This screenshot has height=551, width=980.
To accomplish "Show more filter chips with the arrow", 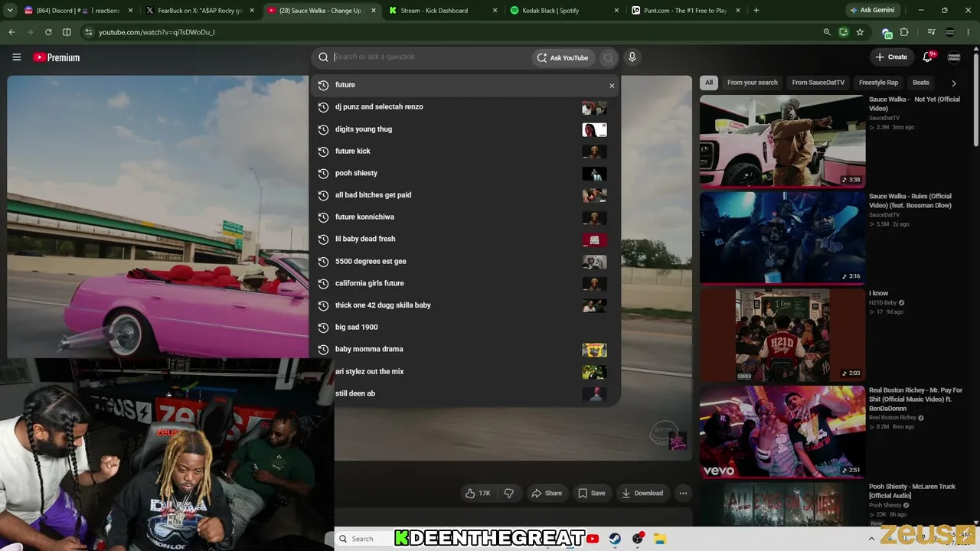I will [x=953, y=83].
